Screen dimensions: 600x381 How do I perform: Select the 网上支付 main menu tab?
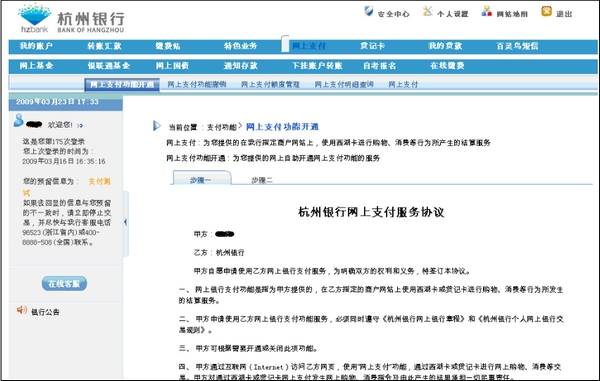(309, 46)
